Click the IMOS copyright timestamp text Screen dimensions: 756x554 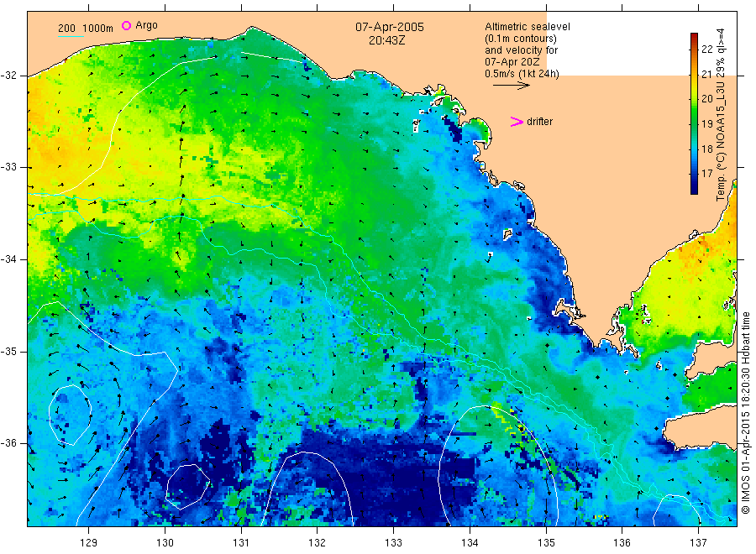745,413
